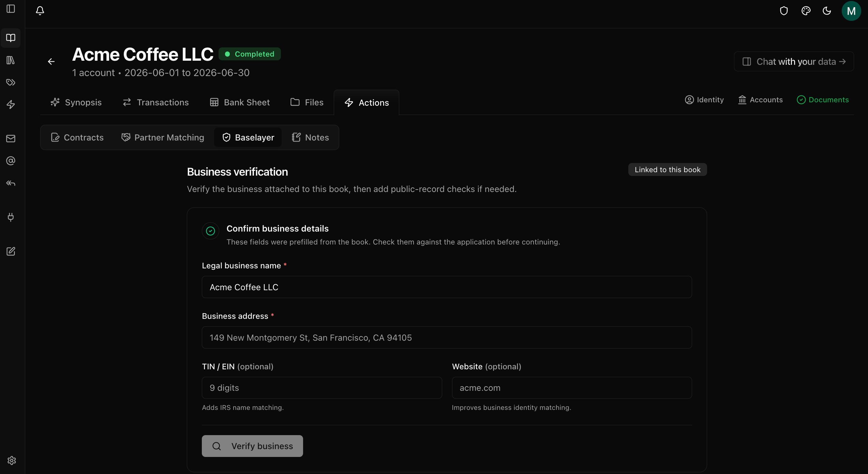The image size is (868, 474).
Task: Click the 'Adds IRS name matching.' hint
Action: coord(243,408)
